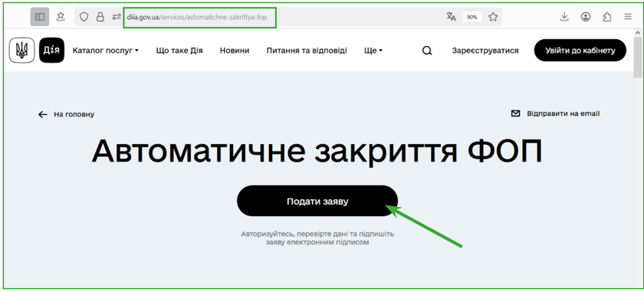The width and height of the screenshot is (644, 292).
Task: Open the page translation icon
Action: pyautogui.click(x=451, y=17)
